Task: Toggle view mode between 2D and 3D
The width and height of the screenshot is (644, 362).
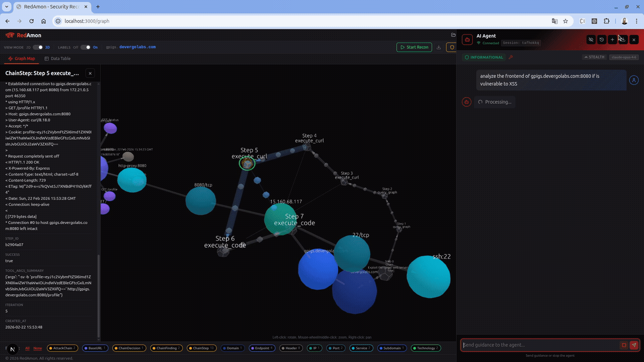Action: (38, 47)
